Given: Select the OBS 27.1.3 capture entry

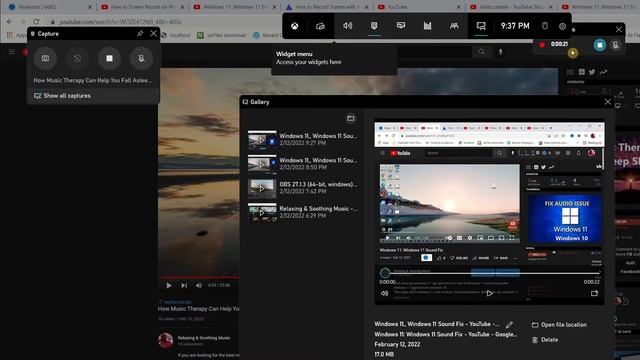Looking at the screenshot, I should [x=303, y=188].
